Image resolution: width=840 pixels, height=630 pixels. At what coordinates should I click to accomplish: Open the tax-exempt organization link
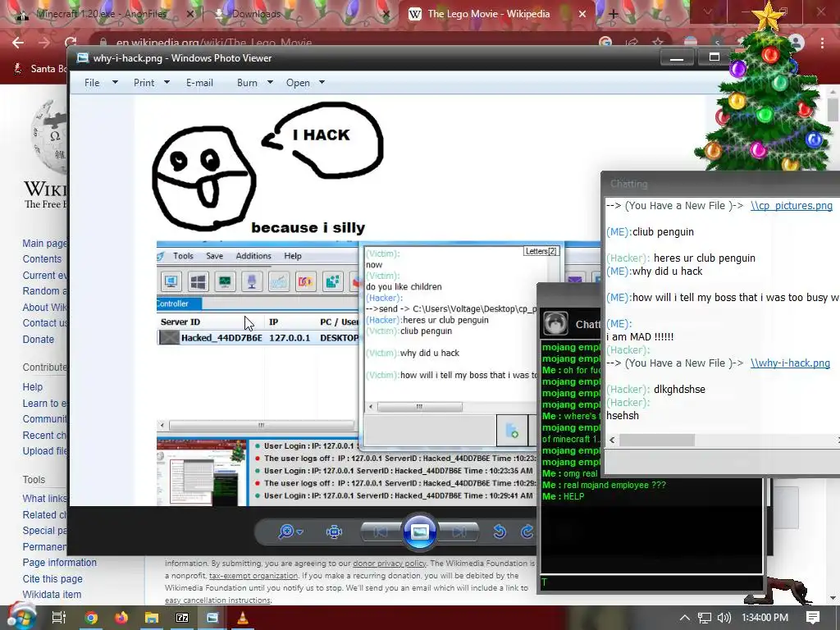(x=253, y=575)
